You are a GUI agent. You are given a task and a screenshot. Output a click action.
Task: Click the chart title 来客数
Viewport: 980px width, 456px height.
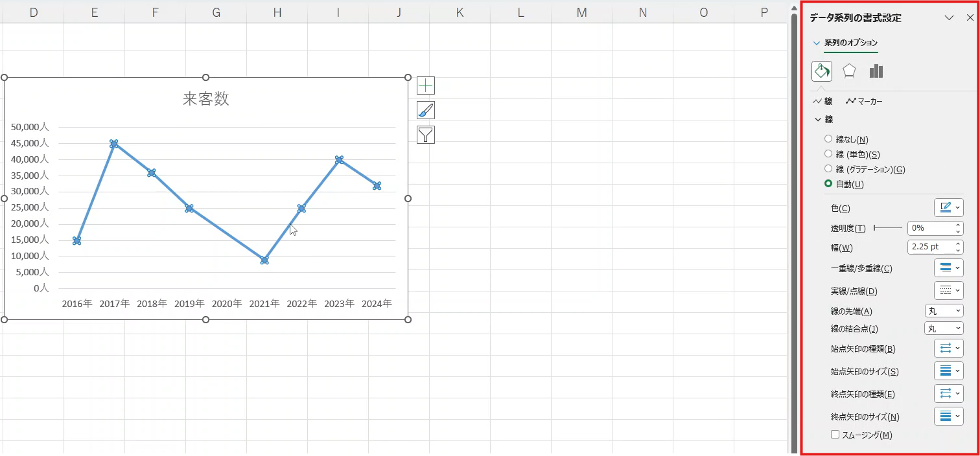206,98
